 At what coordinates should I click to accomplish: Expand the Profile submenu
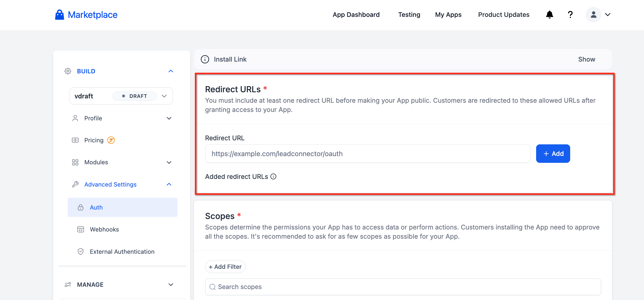click(169, 118)
